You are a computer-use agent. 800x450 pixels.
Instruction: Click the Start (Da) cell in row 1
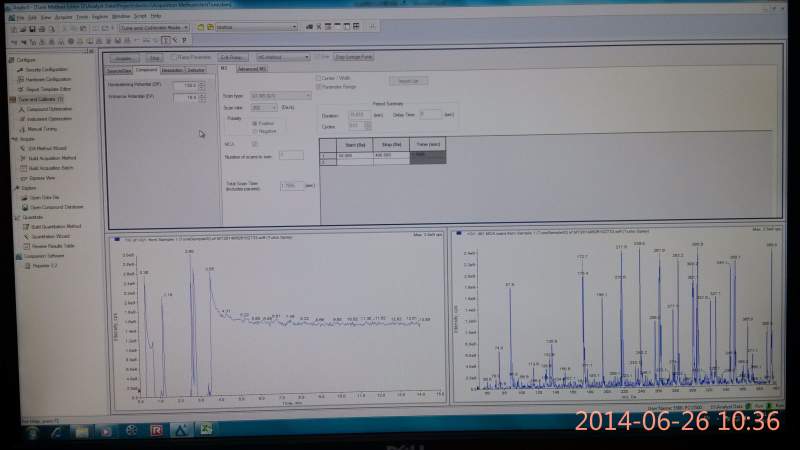(x=355, y=155)
